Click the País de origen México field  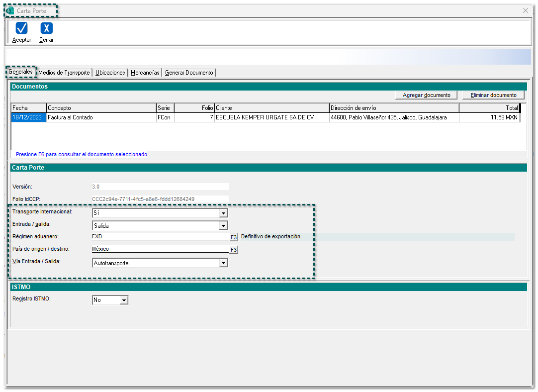point(160,249)
